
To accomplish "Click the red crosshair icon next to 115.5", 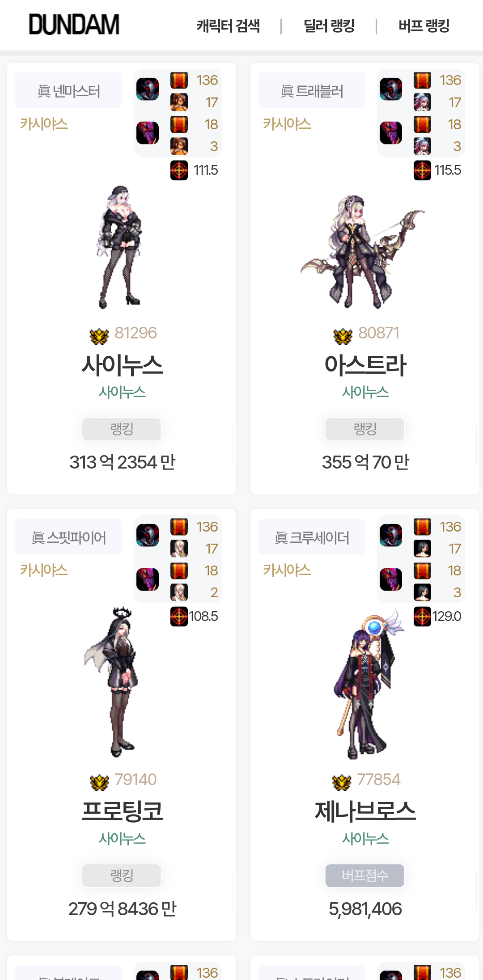I will (422, 170).
